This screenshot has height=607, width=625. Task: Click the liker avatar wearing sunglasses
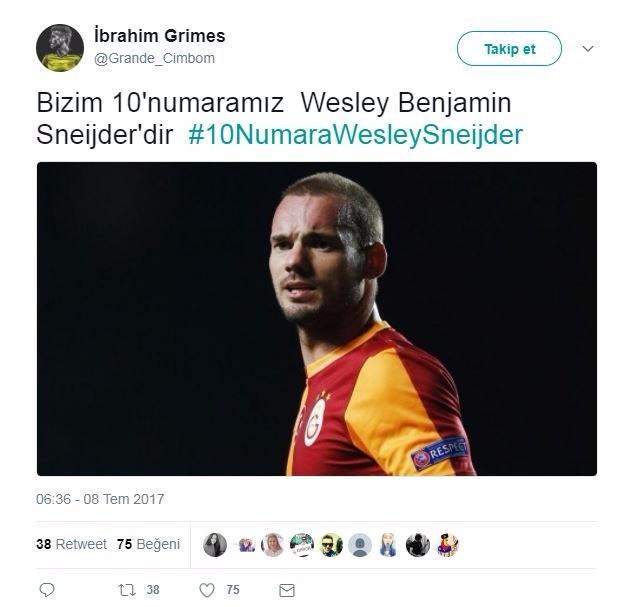coord(331,544)
